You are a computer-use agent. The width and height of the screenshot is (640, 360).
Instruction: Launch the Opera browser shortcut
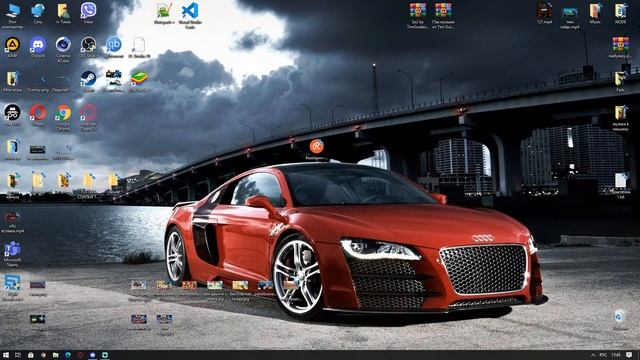tap(38, 112)
